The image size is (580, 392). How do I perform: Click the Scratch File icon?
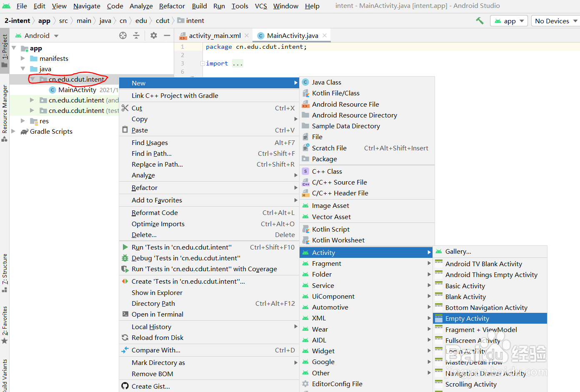pos(305,148)
